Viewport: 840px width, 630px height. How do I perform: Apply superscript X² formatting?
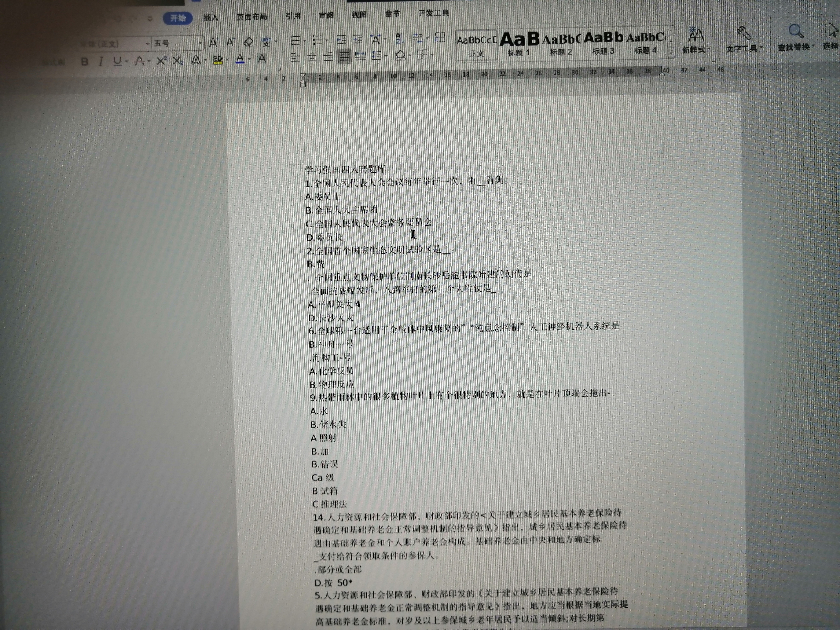click(x=161, y=60)
